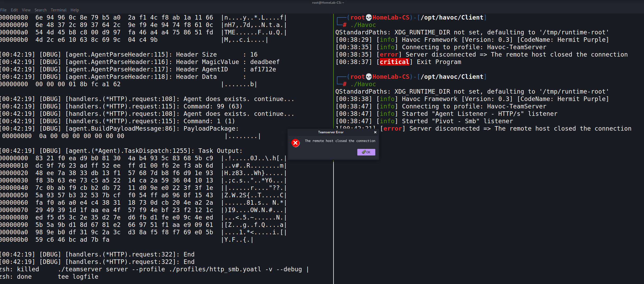
Task: Open the File menu
Action: [3, 10]
